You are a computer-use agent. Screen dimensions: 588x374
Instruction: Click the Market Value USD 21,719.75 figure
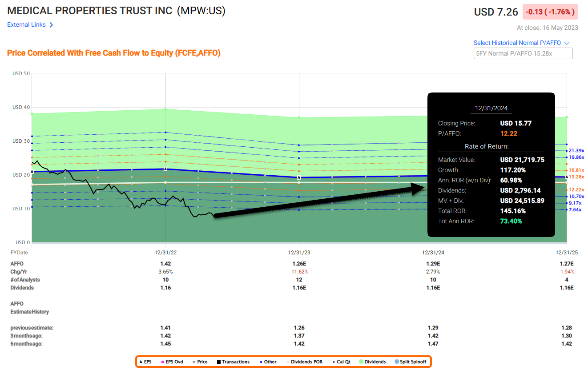pos(522,160)
